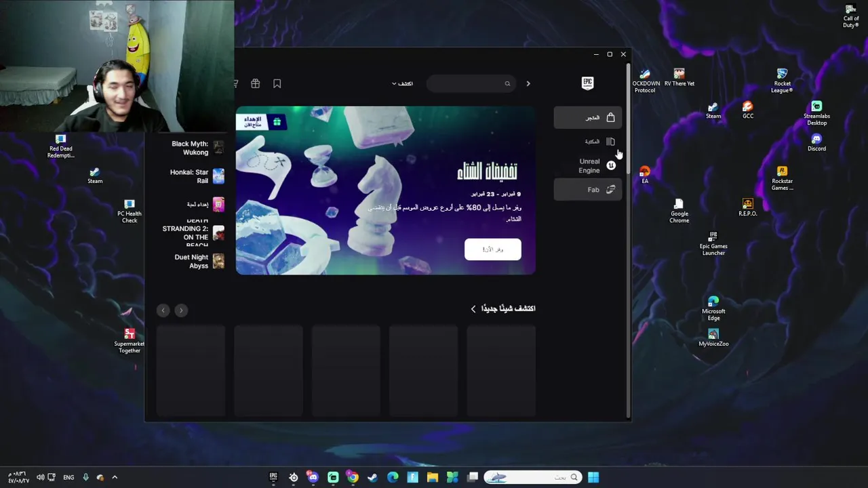
Task: Open Task View on the taskbar
Action: pos(473,477)
